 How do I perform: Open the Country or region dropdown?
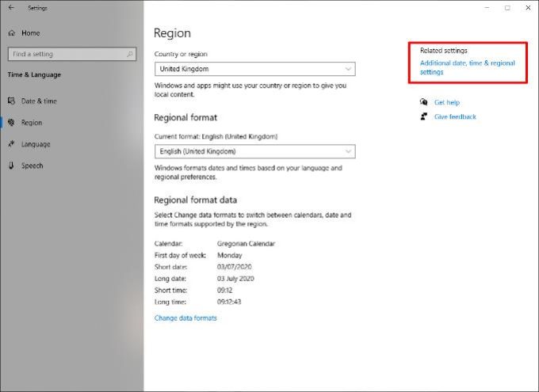tap(254, 69)
